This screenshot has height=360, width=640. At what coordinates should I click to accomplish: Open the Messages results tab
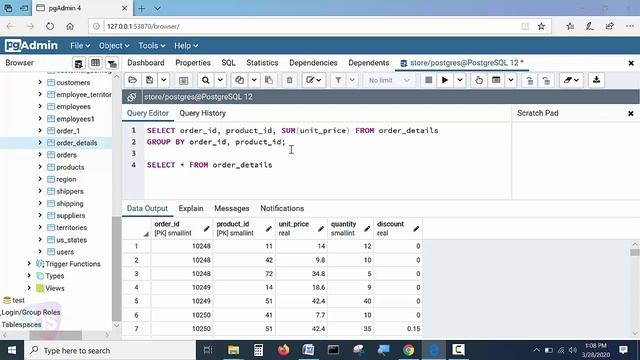231,208
